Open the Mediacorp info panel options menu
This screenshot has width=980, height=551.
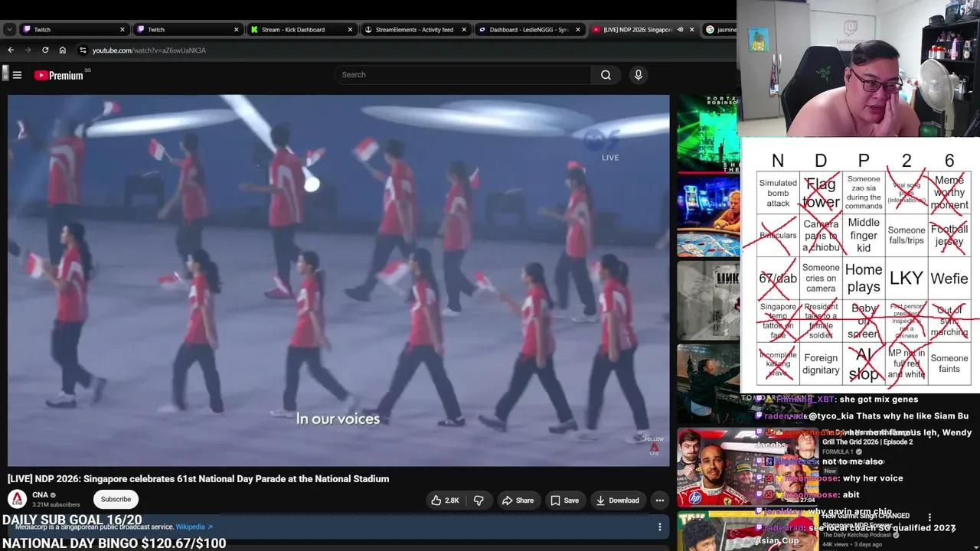(x=659, y=527)
